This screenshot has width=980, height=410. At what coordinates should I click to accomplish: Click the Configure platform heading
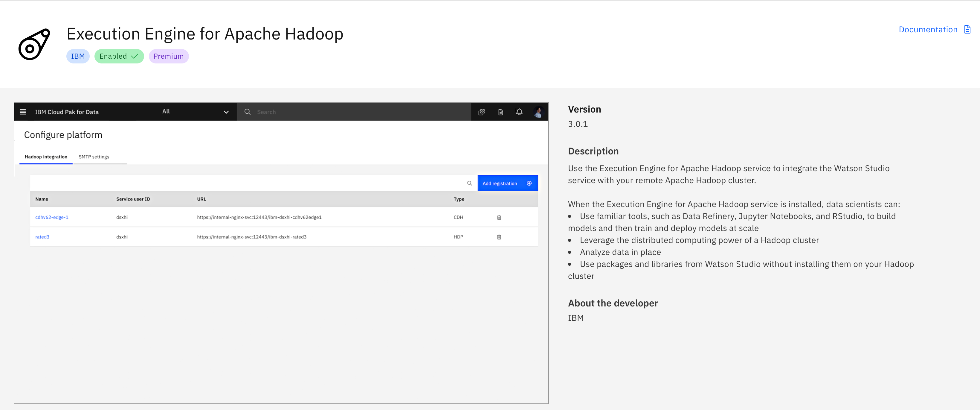(63, 135)
